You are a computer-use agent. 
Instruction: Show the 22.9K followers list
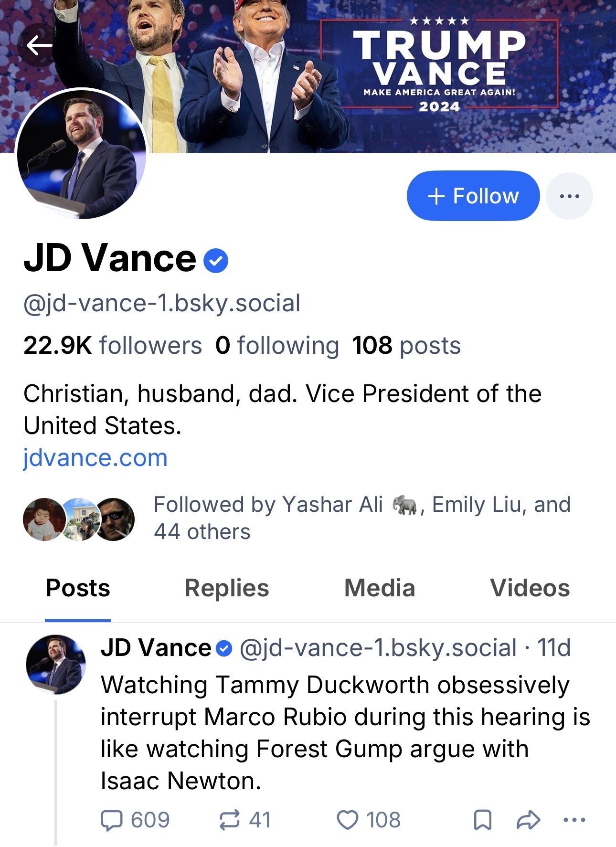click(113, 346)
